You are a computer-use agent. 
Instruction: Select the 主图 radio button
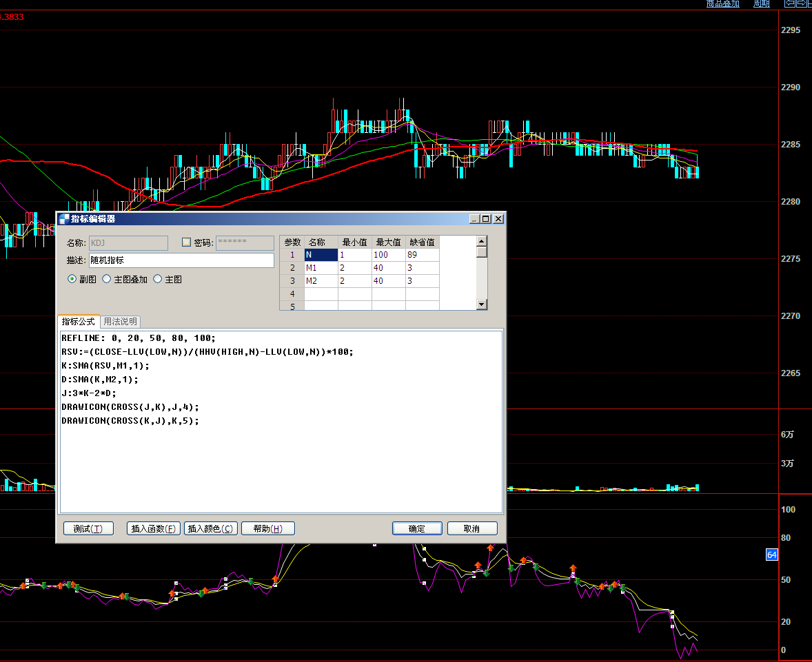pos(157,280)
